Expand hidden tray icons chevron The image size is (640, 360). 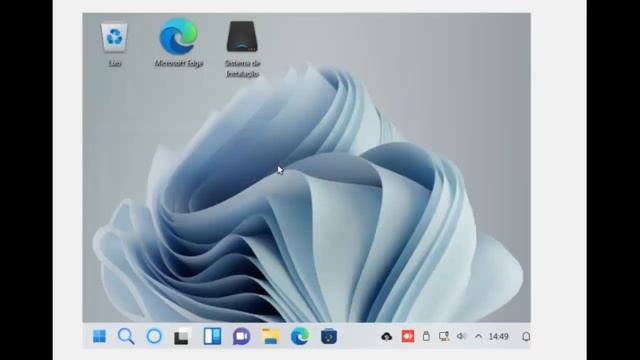tap(478, 336)
